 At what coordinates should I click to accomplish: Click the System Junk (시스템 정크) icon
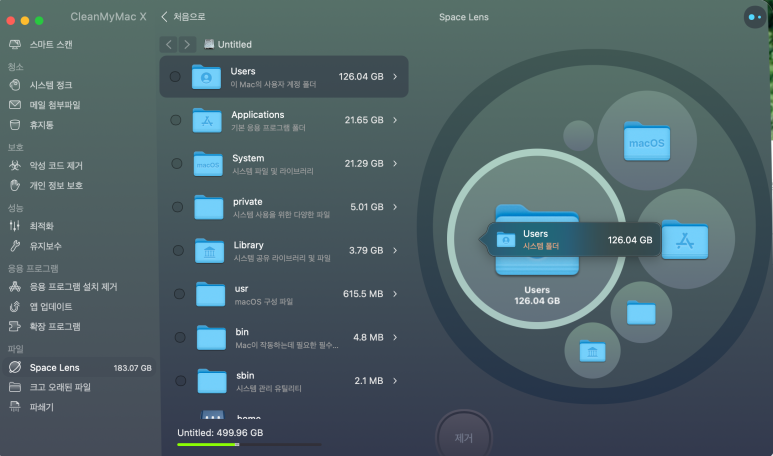[x=15, y=85]
